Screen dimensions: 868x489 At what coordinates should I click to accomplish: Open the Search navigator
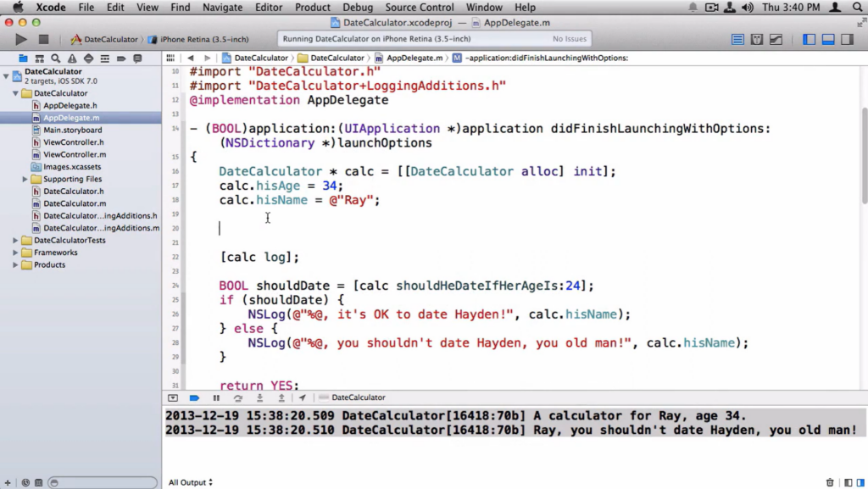[x=56, y=58]
